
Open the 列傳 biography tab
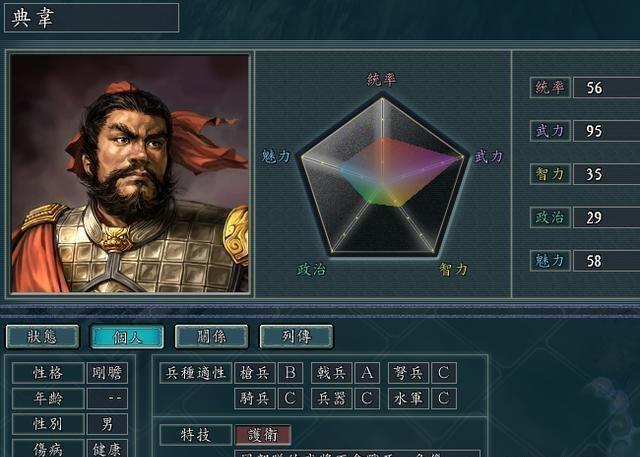pyautogui.click(x=296, y=337)
